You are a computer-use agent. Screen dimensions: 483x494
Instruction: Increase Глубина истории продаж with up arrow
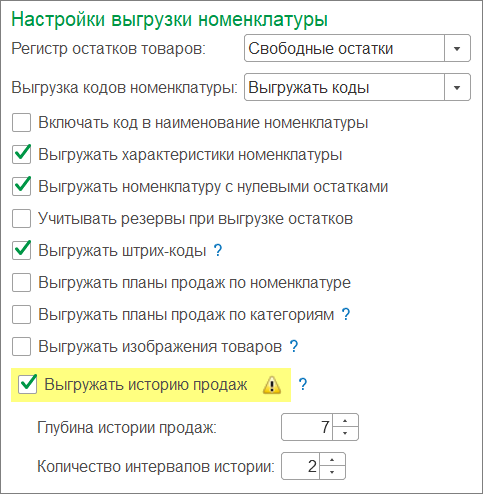coord(345,421)
